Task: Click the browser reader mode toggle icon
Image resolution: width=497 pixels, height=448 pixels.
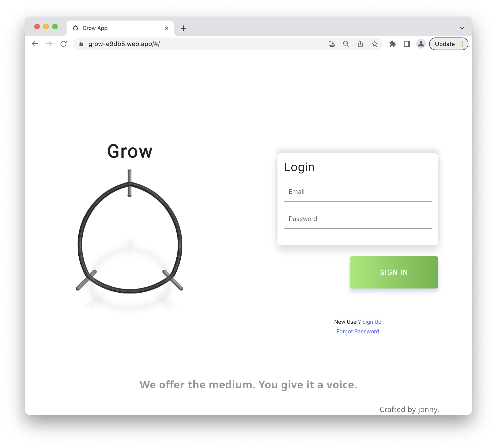Action: click(406, 44)
